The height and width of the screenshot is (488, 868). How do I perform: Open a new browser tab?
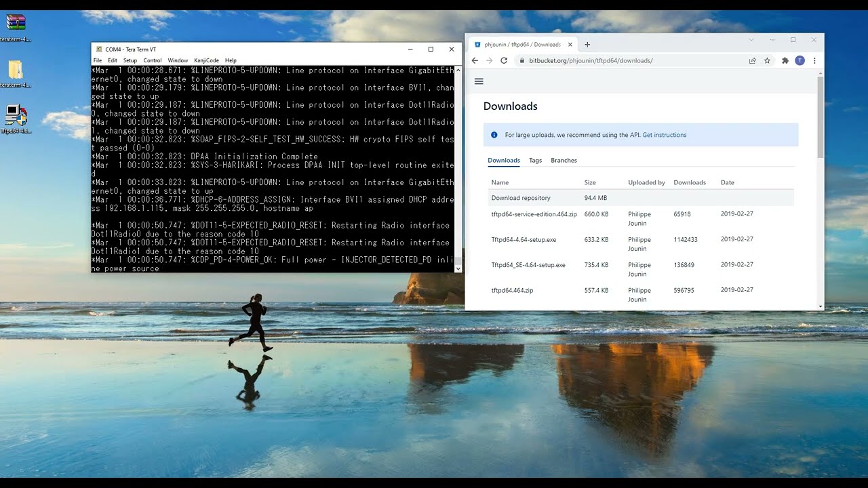point(587,45)
